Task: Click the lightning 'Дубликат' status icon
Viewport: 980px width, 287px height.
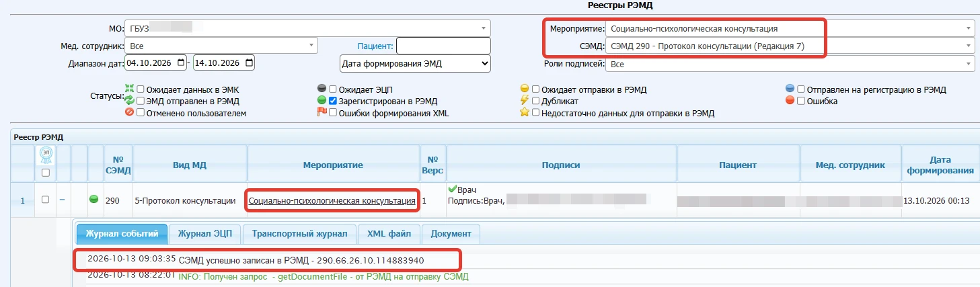Action: pyautogui.click(x=525, y=101)
